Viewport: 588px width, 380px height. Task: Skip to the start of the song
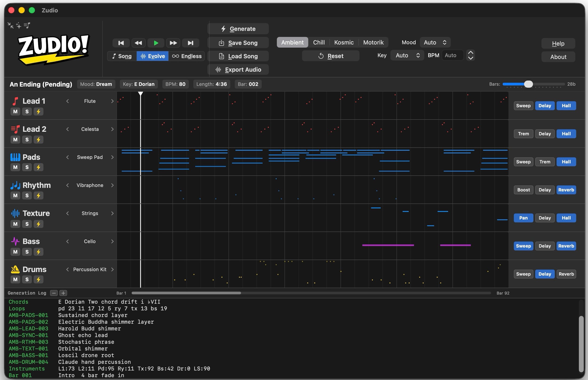[121, 43]
